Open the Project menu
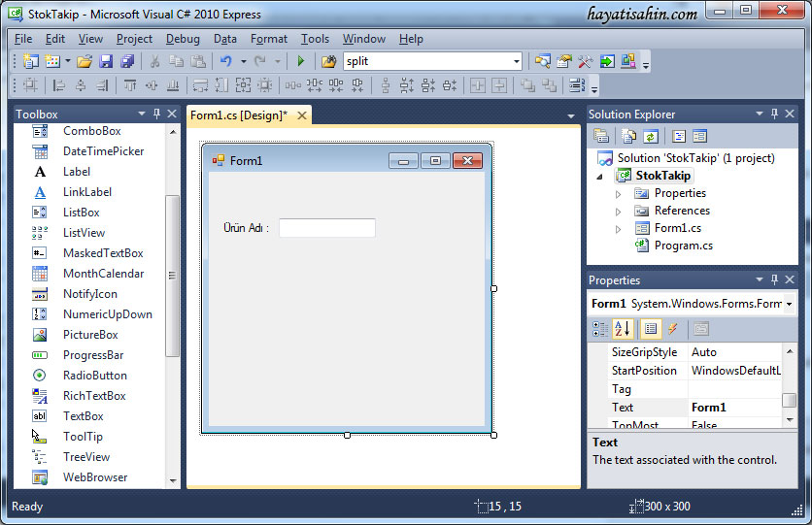 [134, 39]
